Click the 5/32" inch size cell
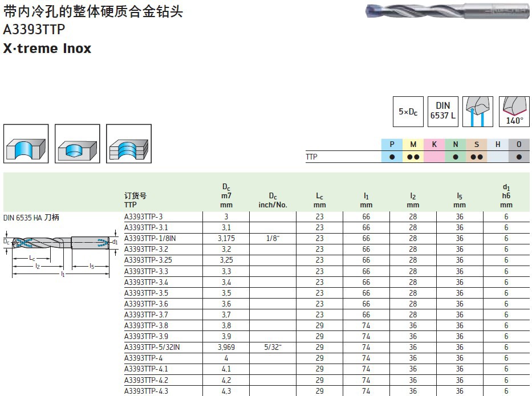Viewport: 532px width, 396px height. click(273, 347)
